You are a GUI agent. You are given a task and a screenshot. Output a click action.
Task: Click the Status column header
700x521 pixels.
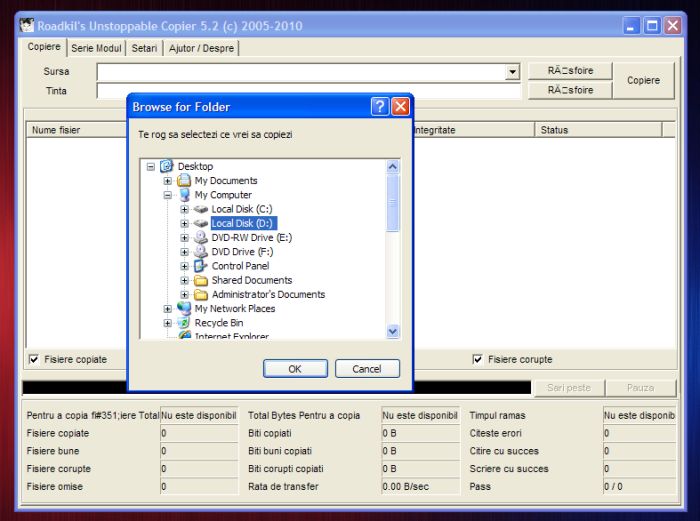click(x=598, y=130)
